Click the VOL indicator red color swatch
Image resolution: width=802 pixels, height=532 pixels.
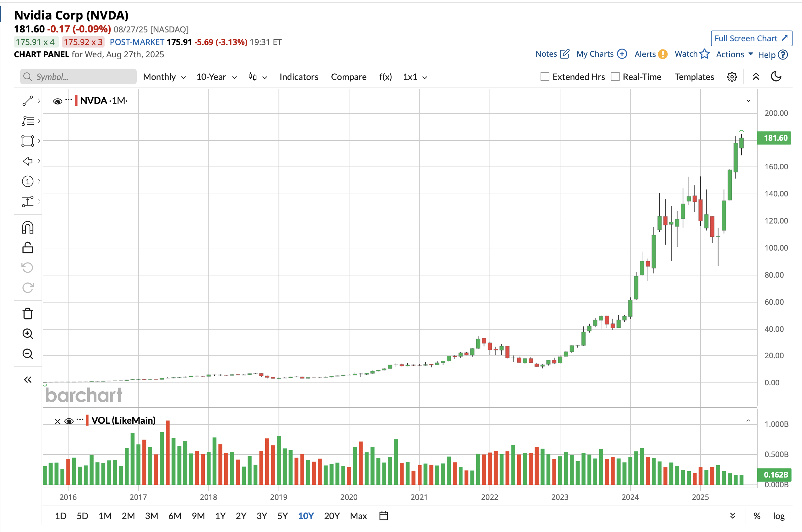87,420
